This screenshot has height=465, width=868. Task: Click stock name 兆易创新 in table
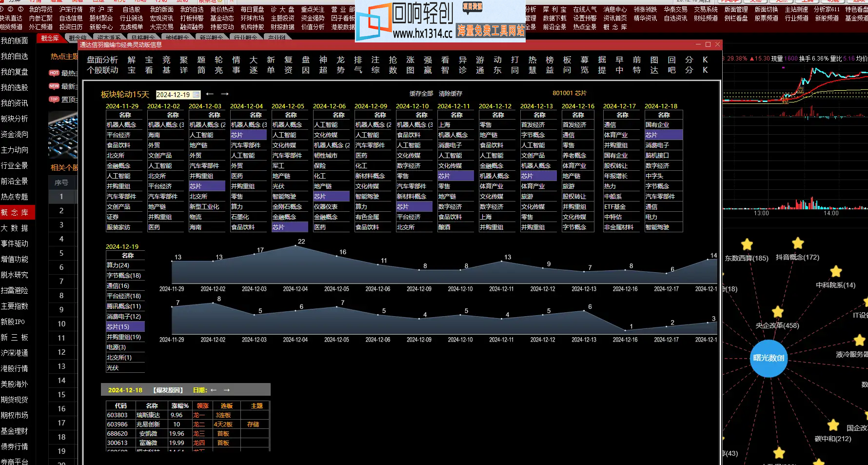[148, 425]
